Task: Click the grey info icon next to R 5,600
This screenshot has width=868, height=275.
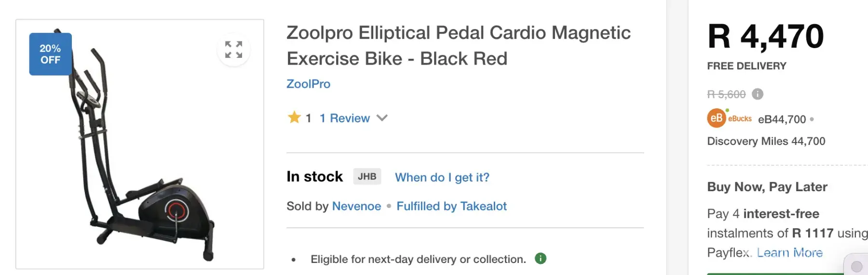Action: click(x=758, y=94)
